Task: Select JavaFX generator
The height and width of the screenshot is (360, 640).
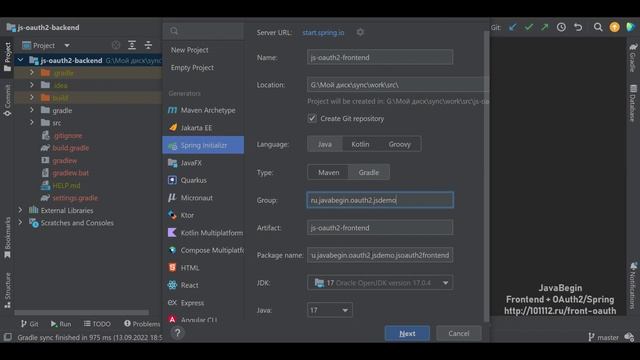Action: pos(203,163)
